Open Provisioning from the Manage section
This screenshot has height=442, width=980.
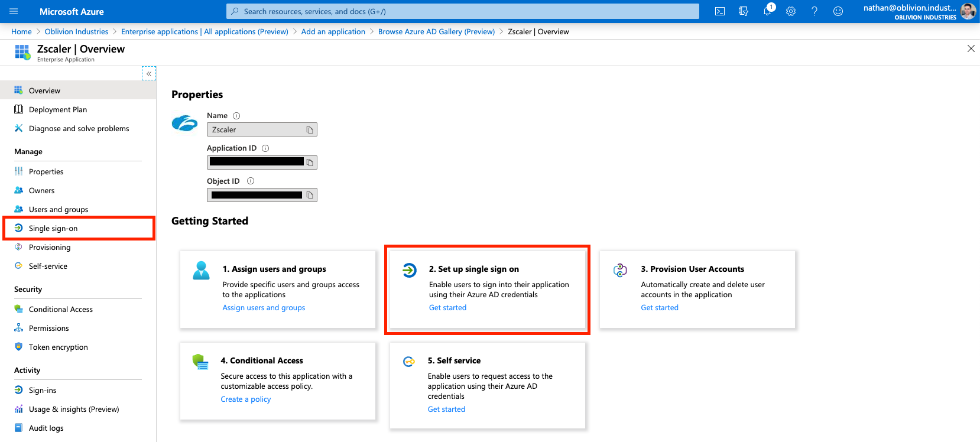coord(50,248)
